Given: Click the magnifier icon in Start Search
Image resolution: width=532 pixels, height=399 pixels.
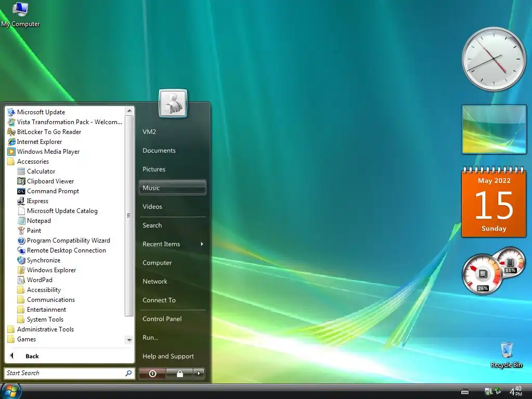Looking at the screenshot, I should (129, 373).
